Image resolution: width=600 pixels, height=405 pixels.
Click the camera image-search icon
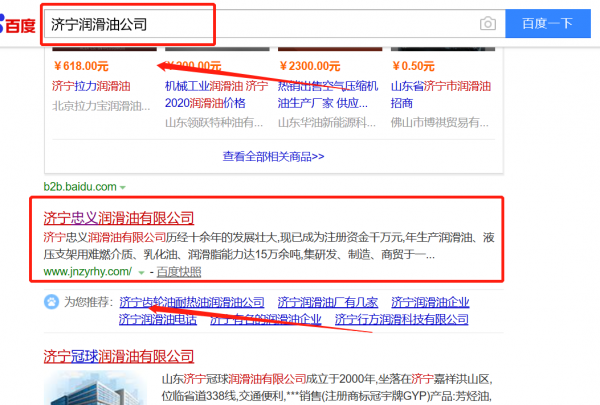click(x=487, y=23)
